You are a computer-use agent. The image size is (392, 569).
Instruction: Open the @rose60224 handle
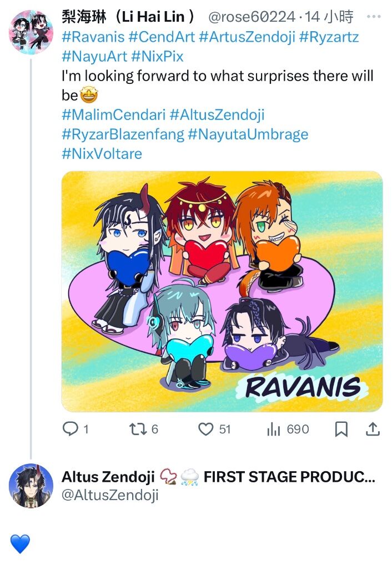tap(252, 17)
